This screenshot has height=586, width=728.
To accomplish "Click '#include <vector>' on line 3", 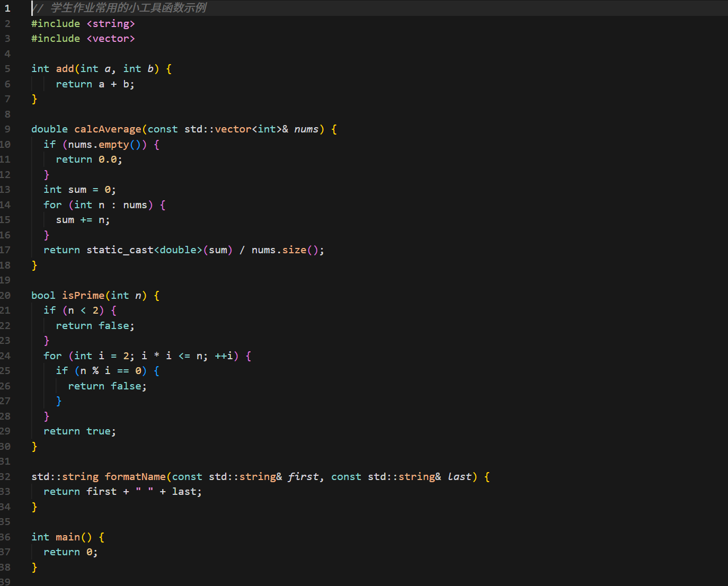I will point(83,39).
